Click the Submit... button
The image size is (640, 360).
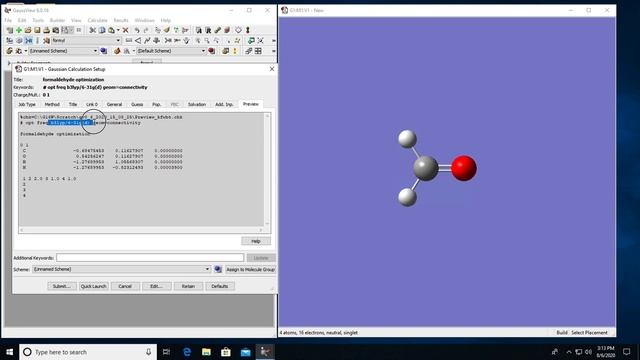click(62, 286)
